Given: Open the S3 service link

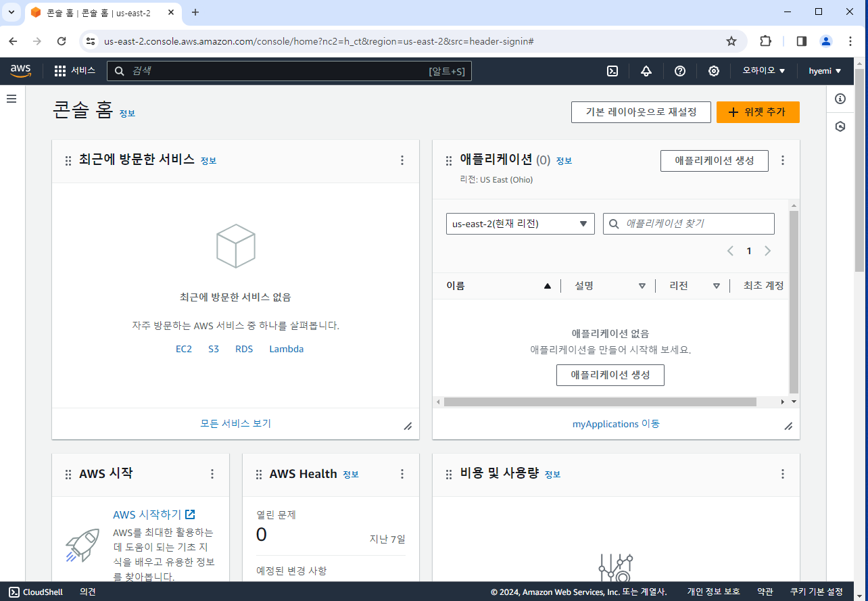Looking at the screenshot, I should (x=214, y=349).
